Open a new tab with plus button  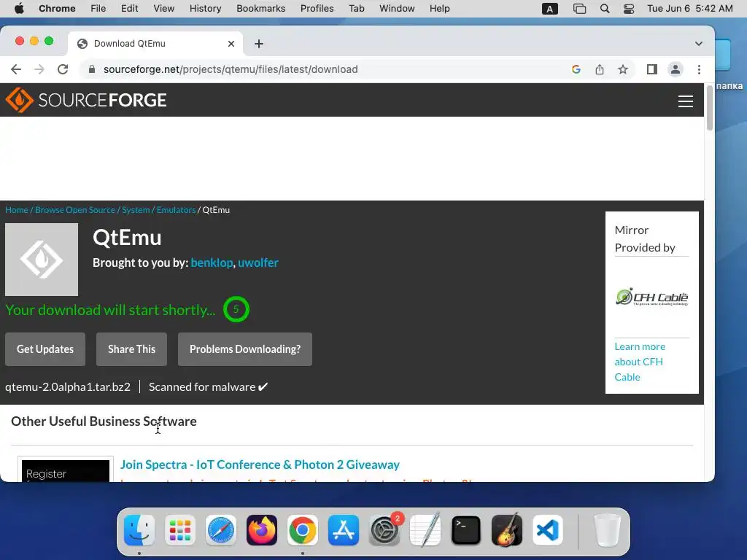coord(259,44)
